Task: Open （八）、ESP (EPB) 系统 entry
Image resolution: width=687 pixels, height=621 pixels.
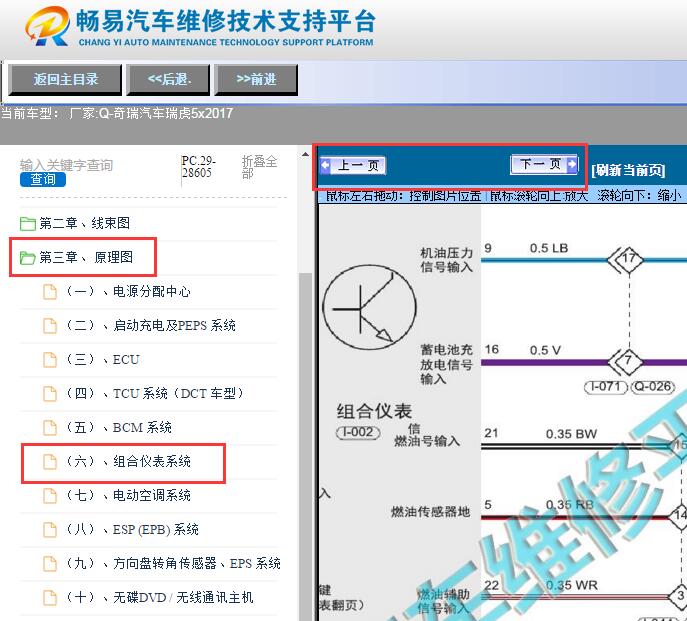Action: click(131, 529)
